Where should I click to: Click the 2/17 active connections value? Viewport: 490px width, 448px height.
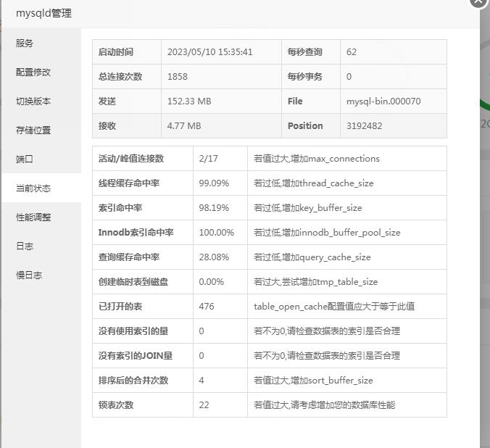pyautogui.click(x=209, y=159)
